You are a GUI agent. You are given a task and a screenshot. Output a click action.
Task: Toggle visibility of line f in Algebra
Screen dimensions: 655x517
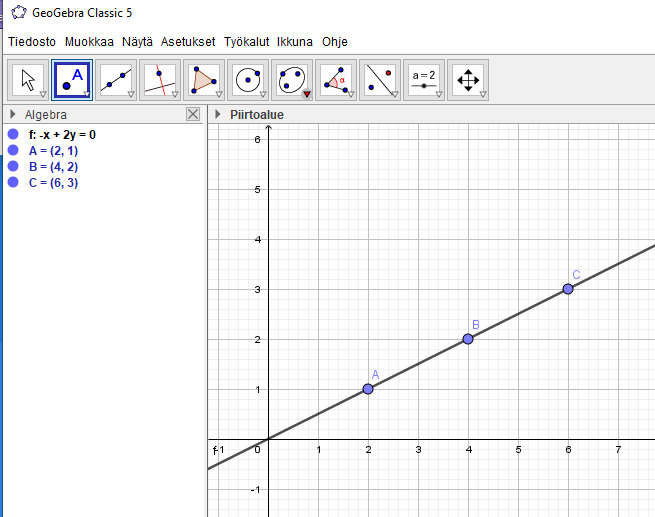(x=13, y=134)
